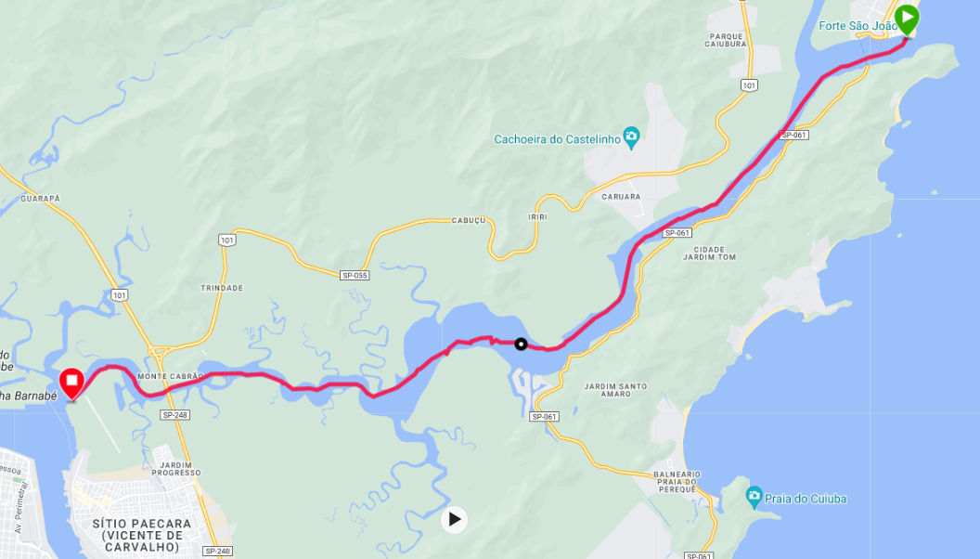Click the green route start marker
Viewport: 980px width, 559px height.
(907, 19)
